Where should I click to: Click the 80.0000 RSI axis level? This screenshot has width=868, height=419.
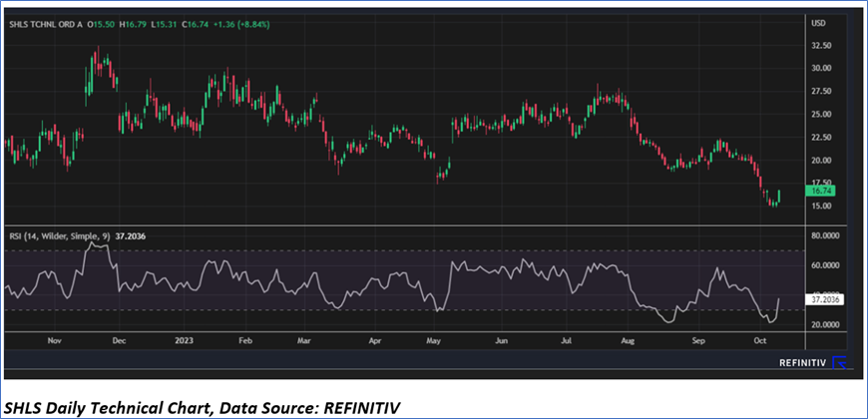coord(826,236)
